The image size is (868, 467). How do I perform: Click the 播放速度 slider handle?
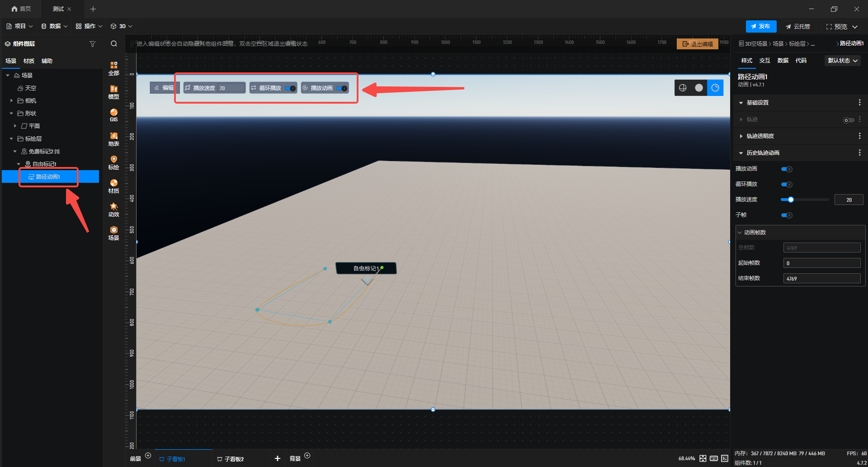791,200
